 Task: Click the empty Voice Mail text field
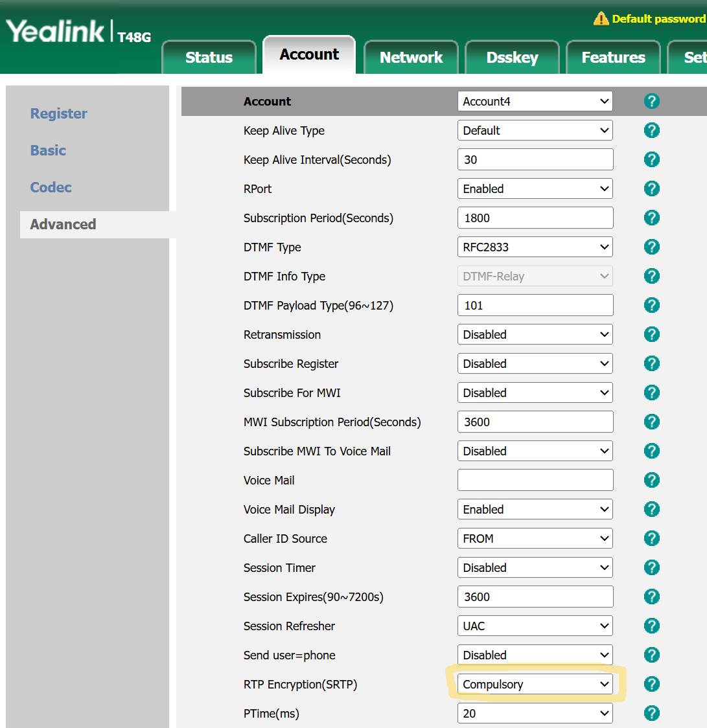535,480
